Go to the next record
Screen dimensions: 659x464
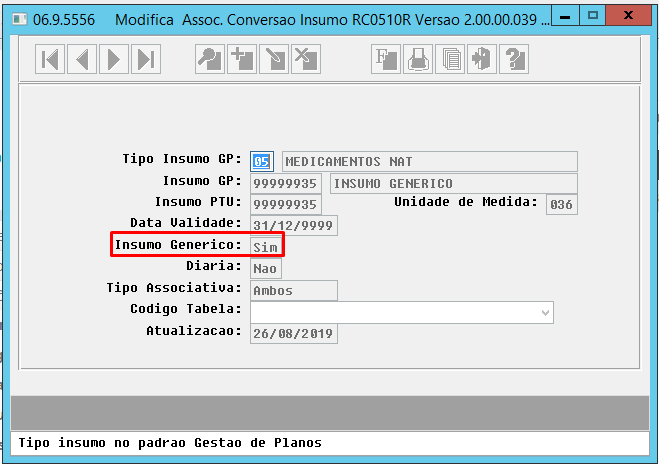pos(114,59)
